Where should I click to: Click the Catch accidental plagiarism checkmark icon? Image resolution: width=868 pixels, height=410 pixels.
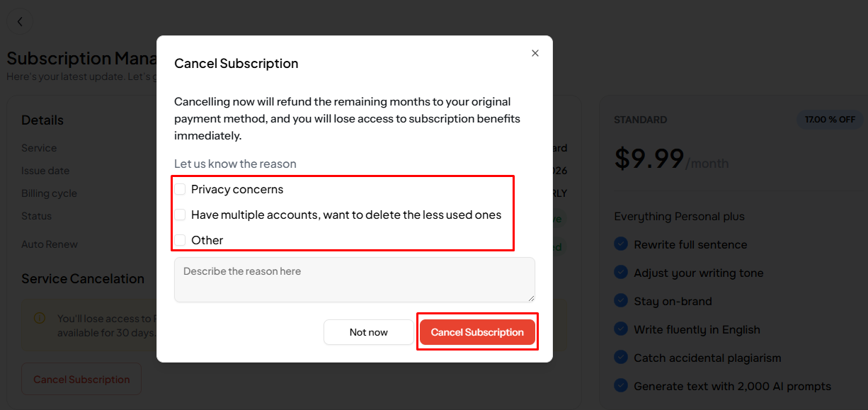coord(621,358)
